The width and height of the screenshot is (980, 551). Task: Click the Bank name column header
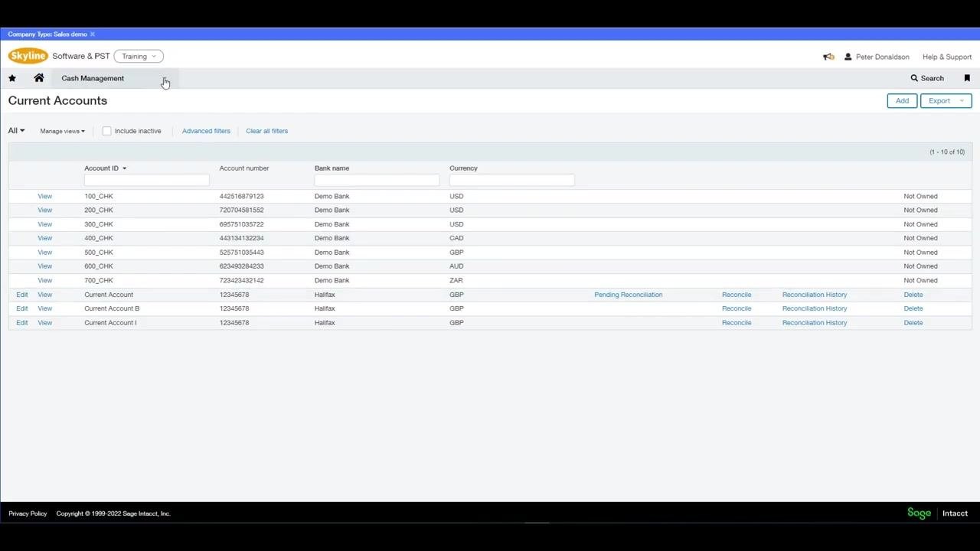click(332, 168)
